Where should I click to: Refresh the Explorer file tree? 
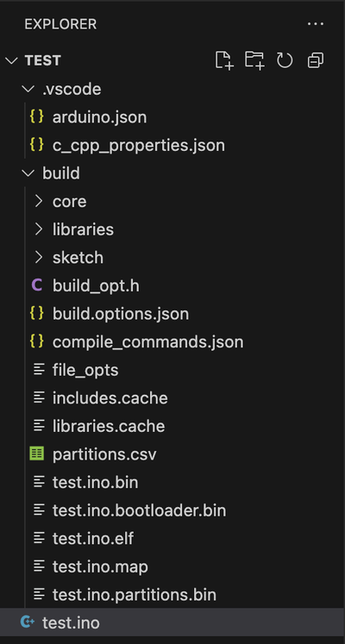[285, 60]
